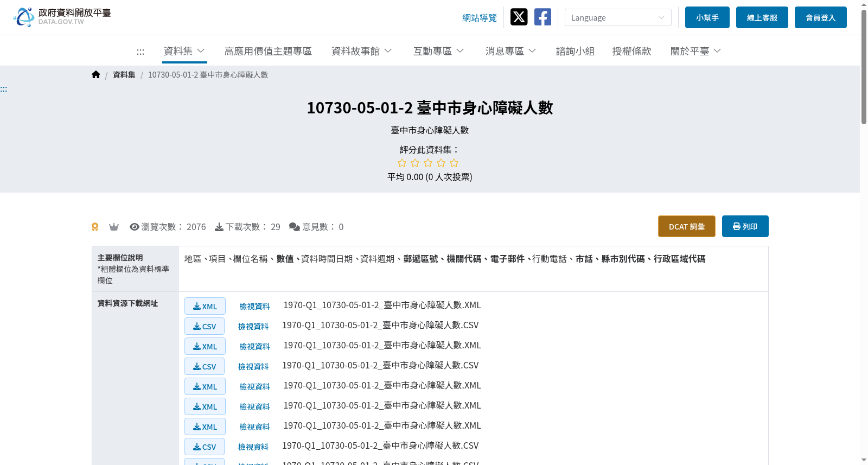This screenshot has height=465, width=868.
Task: Click the gold medal badge icon
Action: 95,227
